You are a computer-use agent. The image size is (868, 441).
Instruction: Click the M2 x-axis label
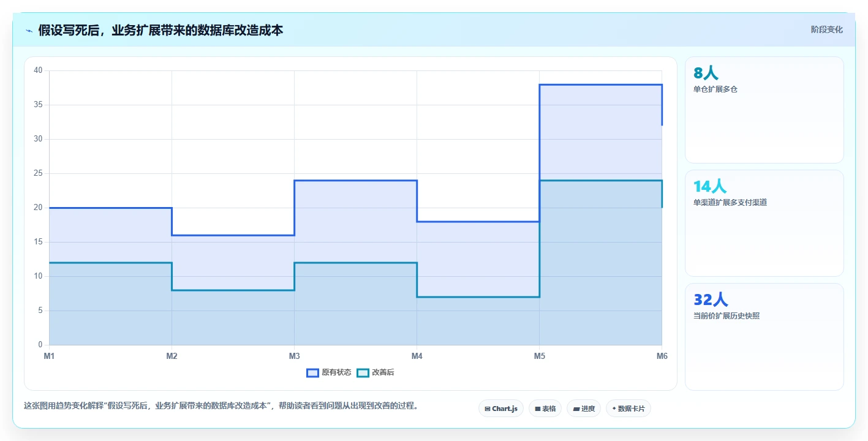coord(172,356)
